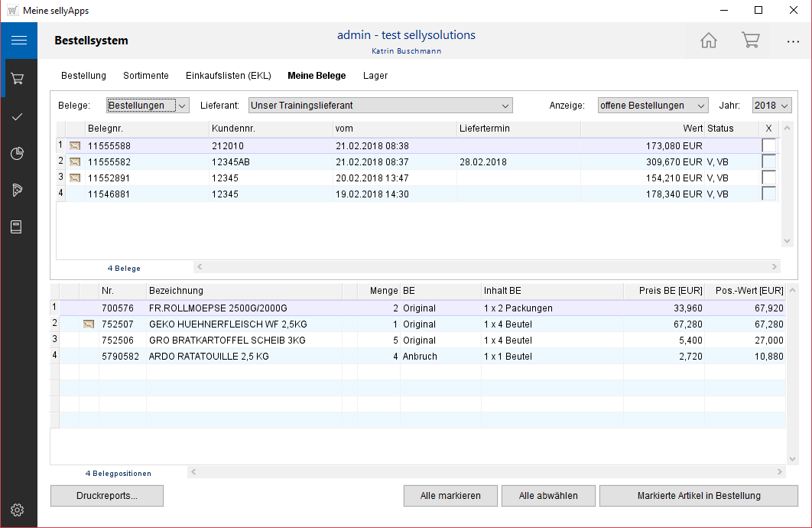
Task: Switch to the Sortimente tab
Action: click(146, 76)
